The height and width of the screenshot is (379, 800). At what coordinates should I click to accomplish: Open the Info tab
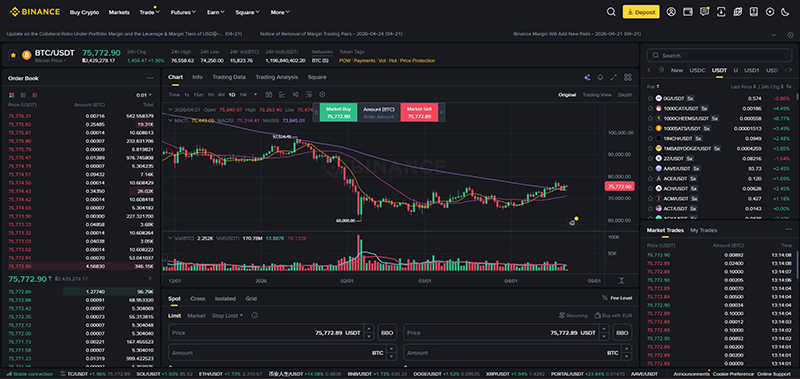coord(197,77)
